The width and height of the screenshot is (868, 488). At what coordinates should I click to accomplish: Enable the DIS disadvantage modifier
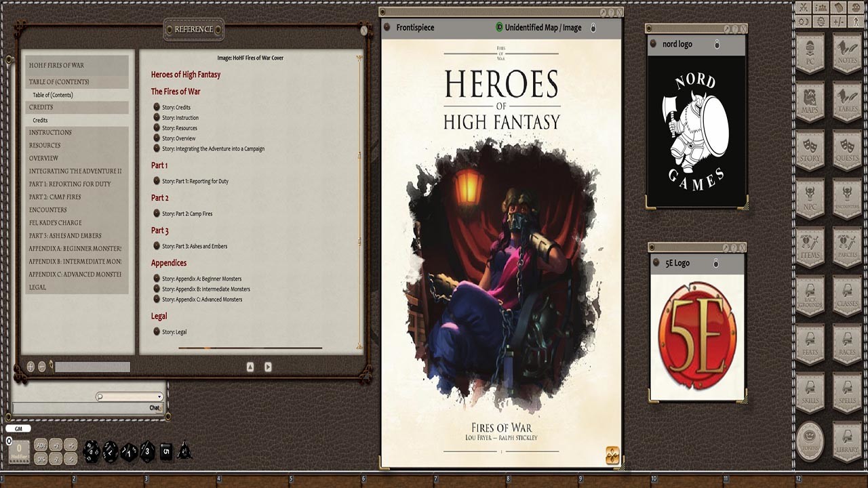tap(41, 459)
